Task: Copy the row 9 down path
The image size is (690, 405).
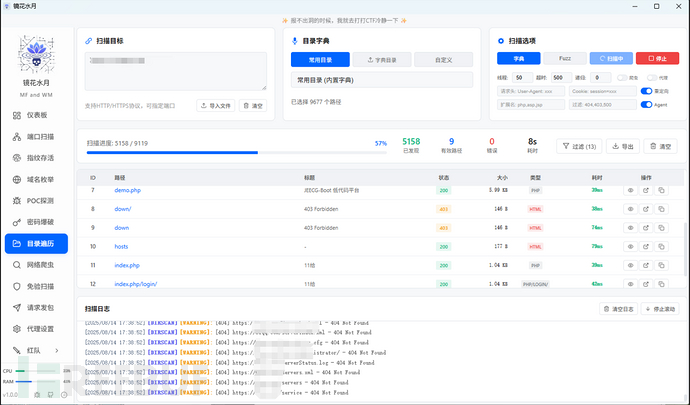Action: click(661, 228)
